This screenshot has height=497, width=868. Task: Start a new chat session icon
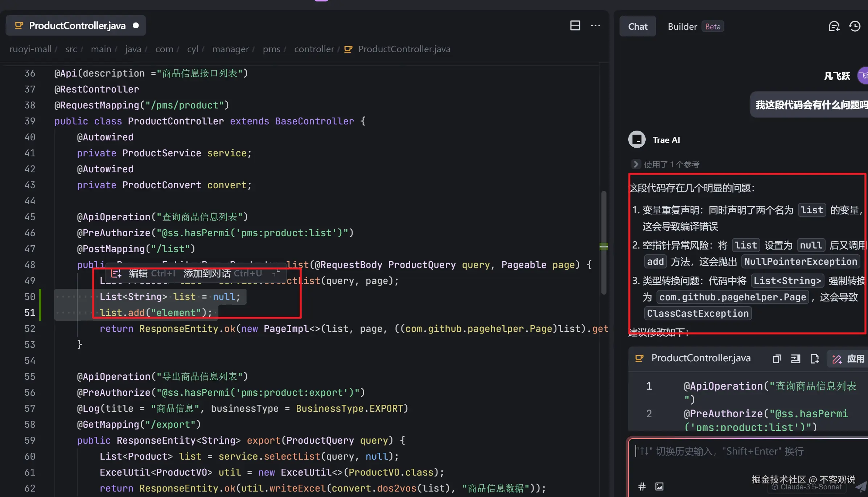(x=834, y=26)
